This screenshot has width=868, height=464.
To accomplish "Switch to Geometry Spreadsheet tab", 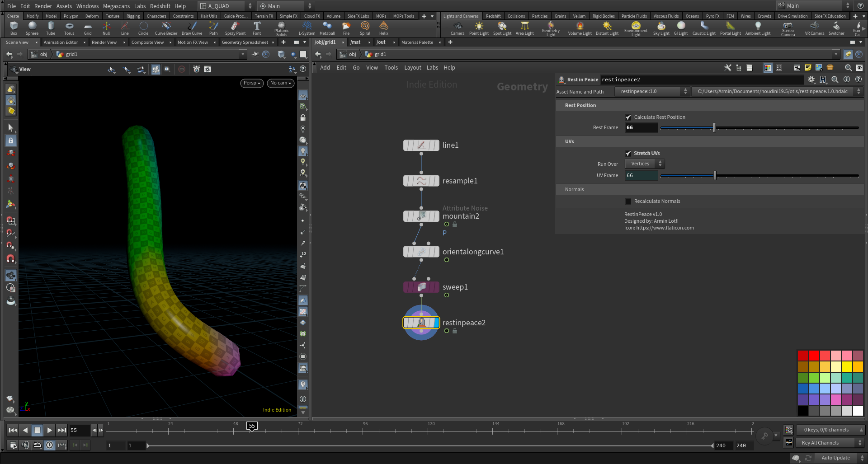I will (245, 42).
